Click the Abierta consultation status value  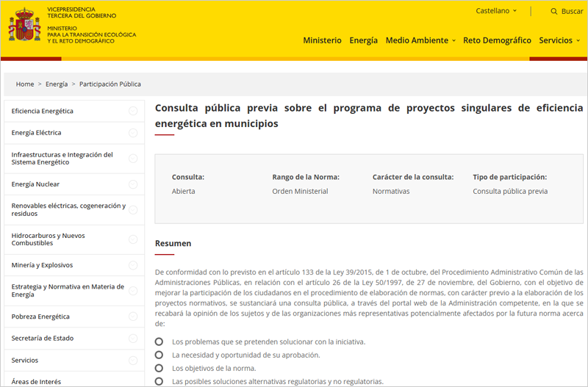pyautogui.click(x=183, y=191)
